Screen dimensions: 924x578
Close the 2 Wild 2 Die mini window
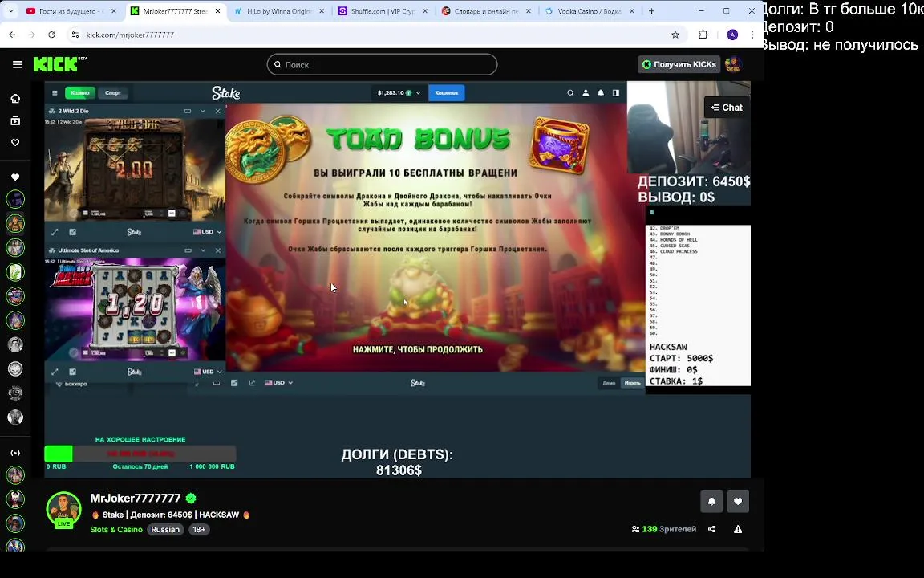[217, 111]
